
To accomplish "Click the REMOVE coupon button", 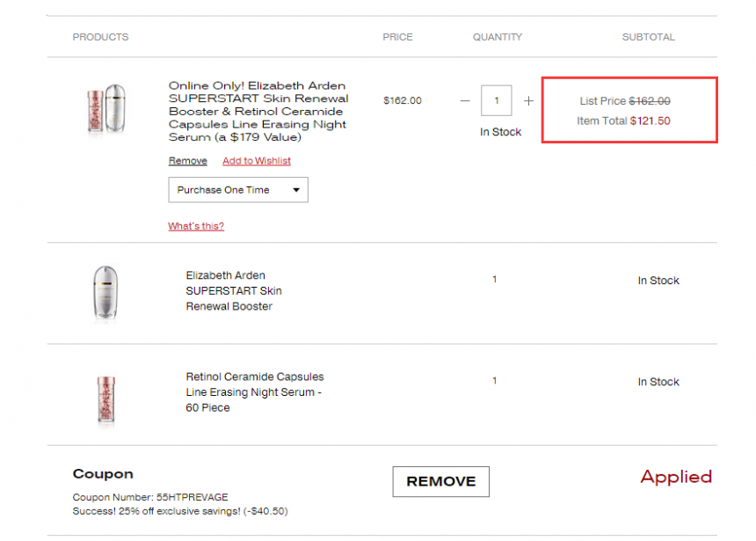I will click(x=440, y=481).
